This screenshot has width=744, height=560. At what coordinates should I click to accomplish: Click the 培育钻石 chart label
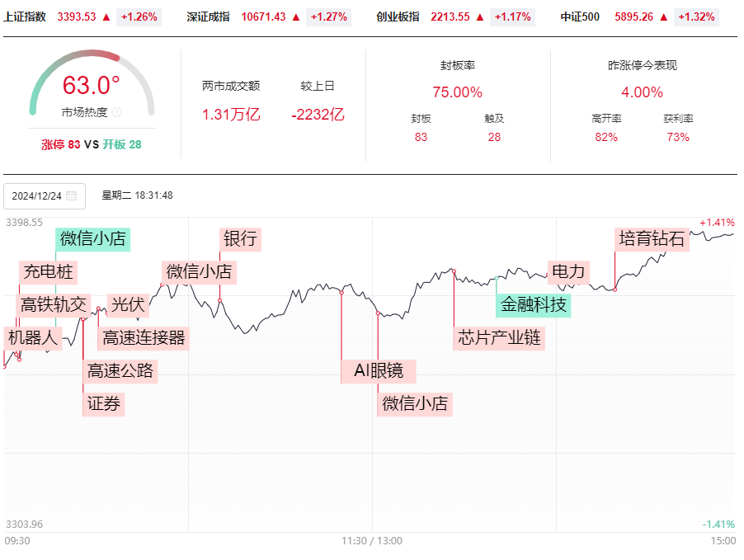pos(652,239)
